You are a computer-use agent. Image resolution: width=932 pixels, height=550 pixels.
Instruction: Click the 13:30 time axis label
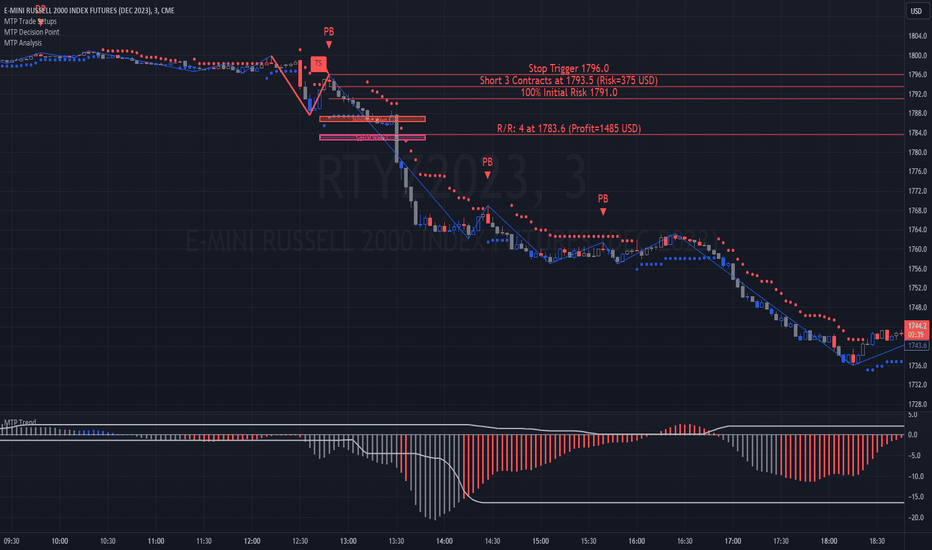[x=396, y=541]
